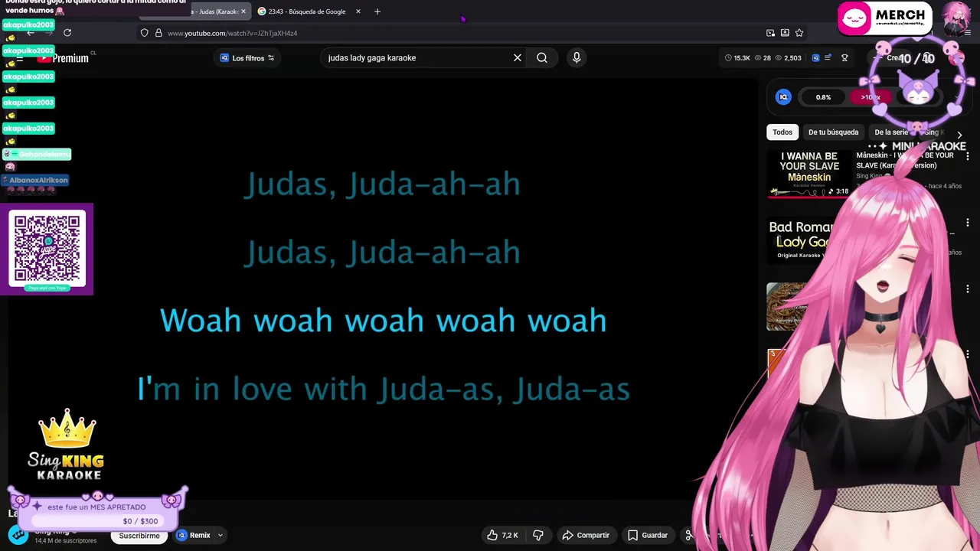Click the install/download icon in address bar
980x551 pixels.
click(785, 33)
